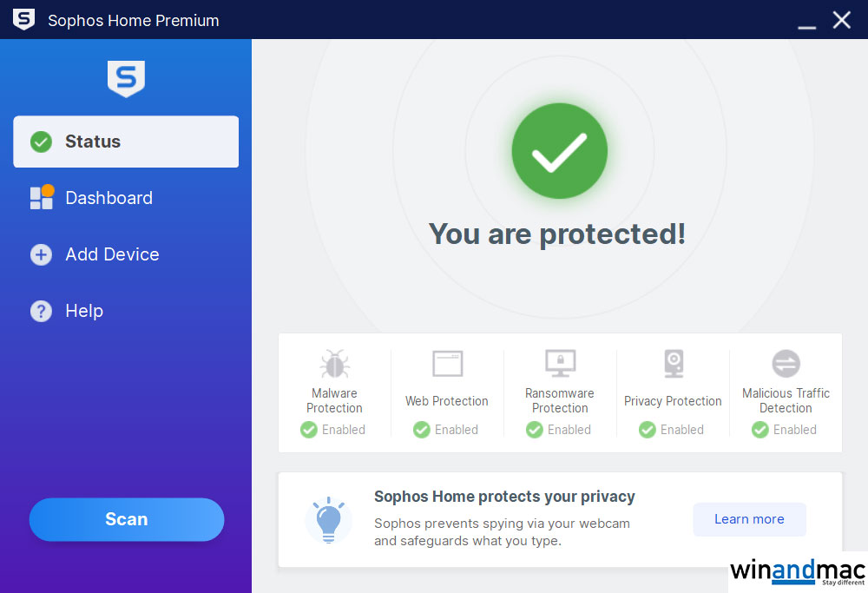Click the Privacy Protection webcam icon
The image size is (868, 593).
click(x=673, y=364)
